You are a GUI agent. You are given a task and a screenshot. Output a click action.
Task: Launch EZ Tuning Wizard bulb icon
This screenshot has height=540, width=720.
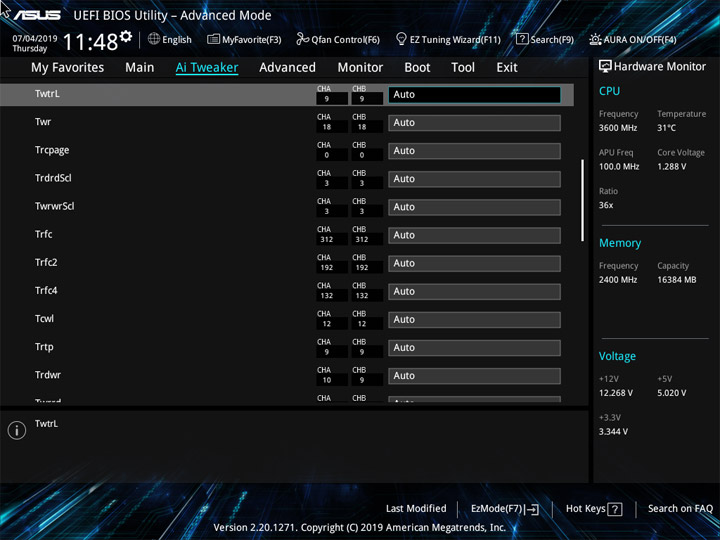401,39
